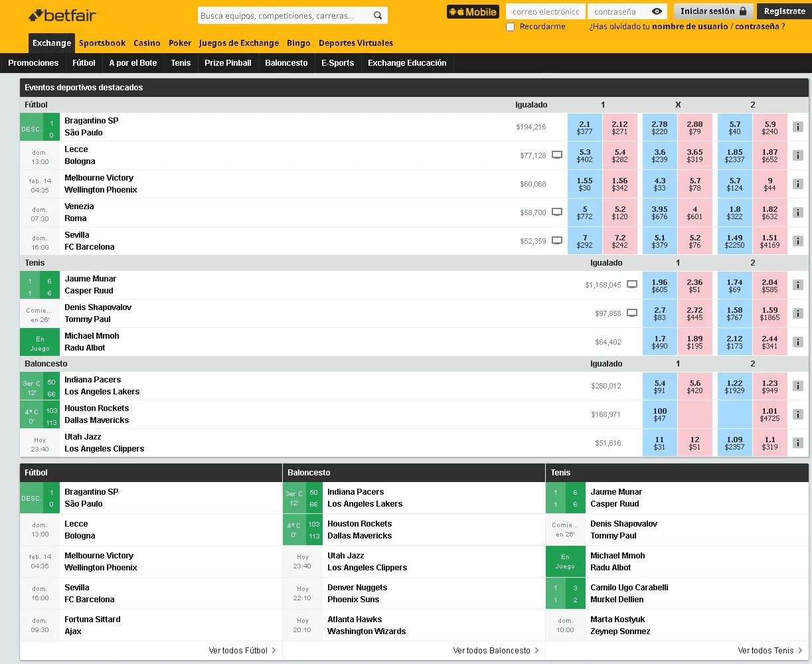Open info icon for Denis Shapovalov match
The height and width of the screenshot is (664, 812).
(797, 313)
